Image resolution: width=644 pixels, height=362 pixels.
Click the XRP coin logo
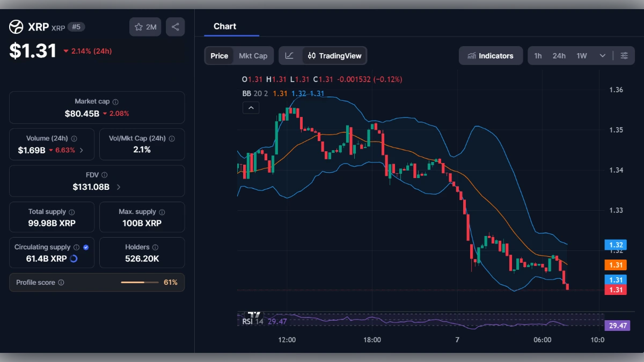click(16, 27)
